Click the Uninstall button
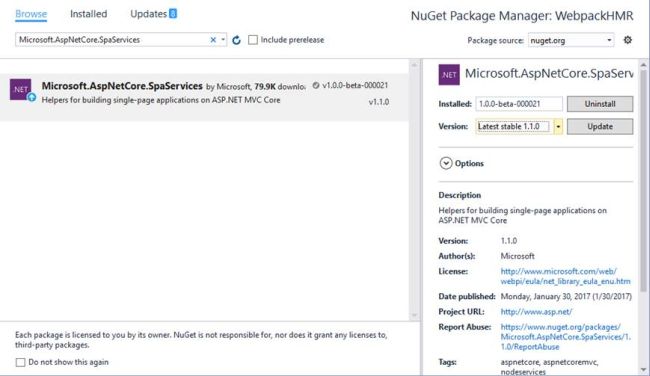Image resolution: width=650 pixels, height=376 pixels. (600, 104)
